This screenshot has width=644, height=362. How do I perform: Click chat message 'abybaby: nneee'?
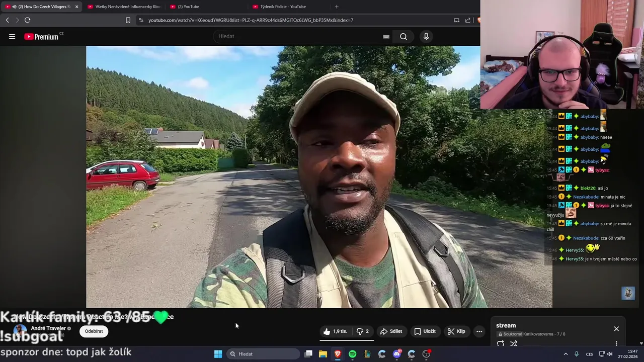click(580, 137)
